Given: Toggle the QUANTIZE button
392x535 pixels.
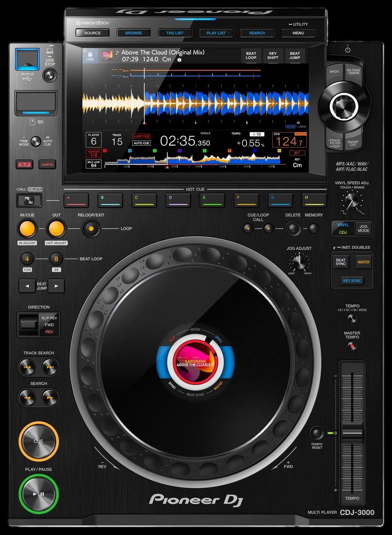Looking at the screenshot, I should coord(47,165).
